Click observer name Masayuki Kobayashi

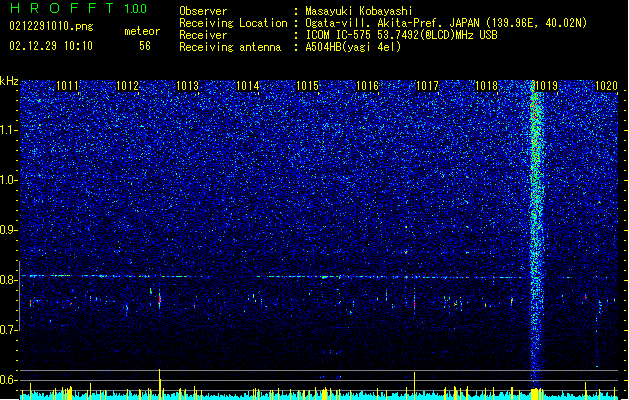tap(359, 11)
